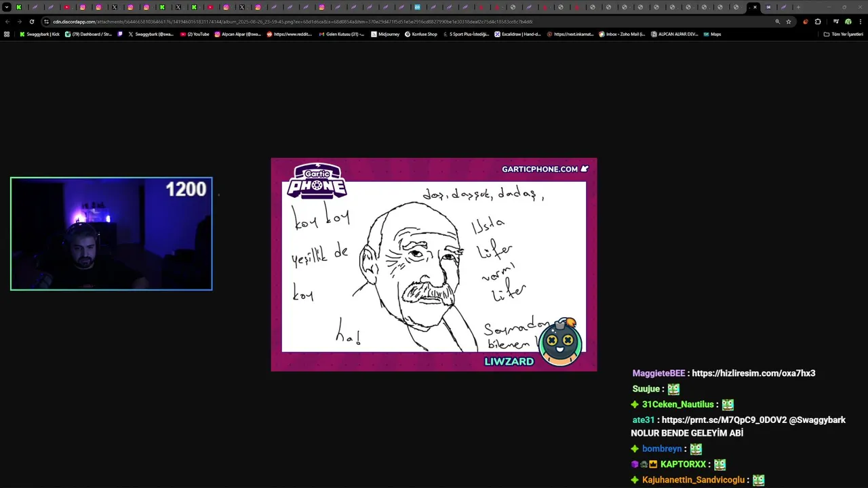Open the apps grid icon in bookmarks bar

tap(7, 34)
